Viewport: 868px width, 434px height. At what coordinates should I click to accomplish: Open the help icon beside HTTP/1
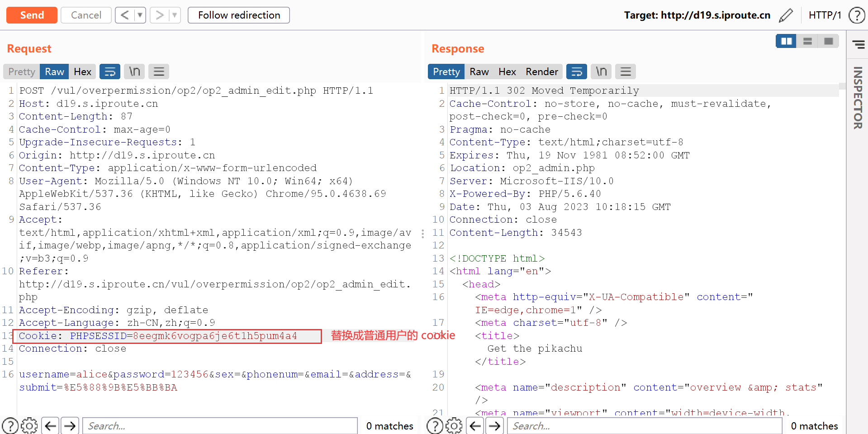(x=856, y=15)
